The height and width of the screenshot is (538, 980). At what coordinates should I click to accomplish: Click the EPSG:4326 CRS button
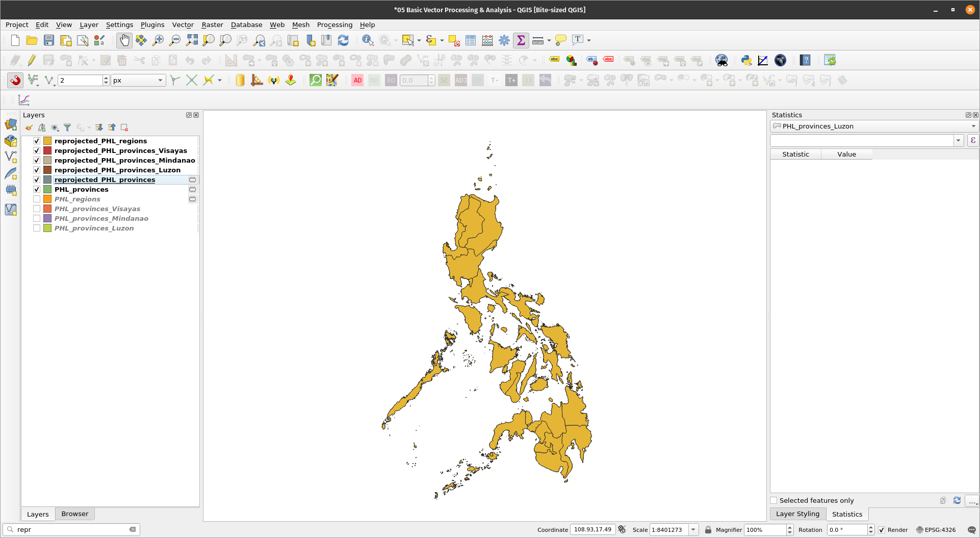(x=936, y=530)
